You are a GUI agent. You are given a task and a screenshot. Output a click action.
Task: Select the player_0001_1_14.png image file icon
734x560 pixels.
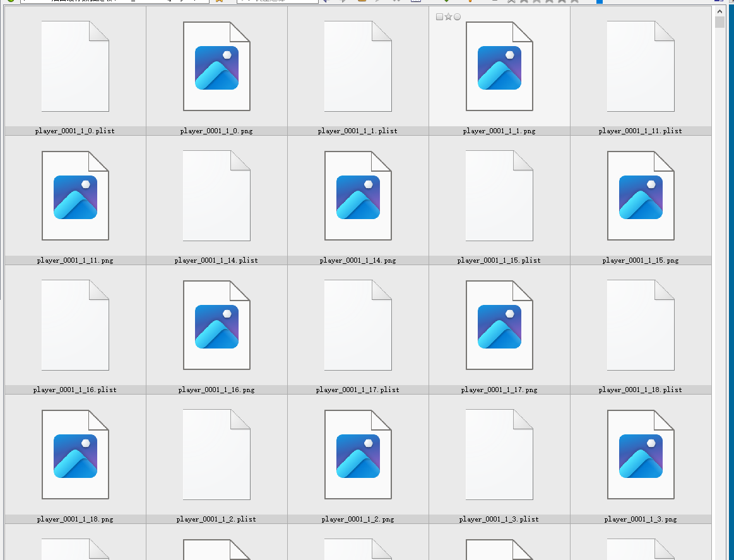point(358,196)
